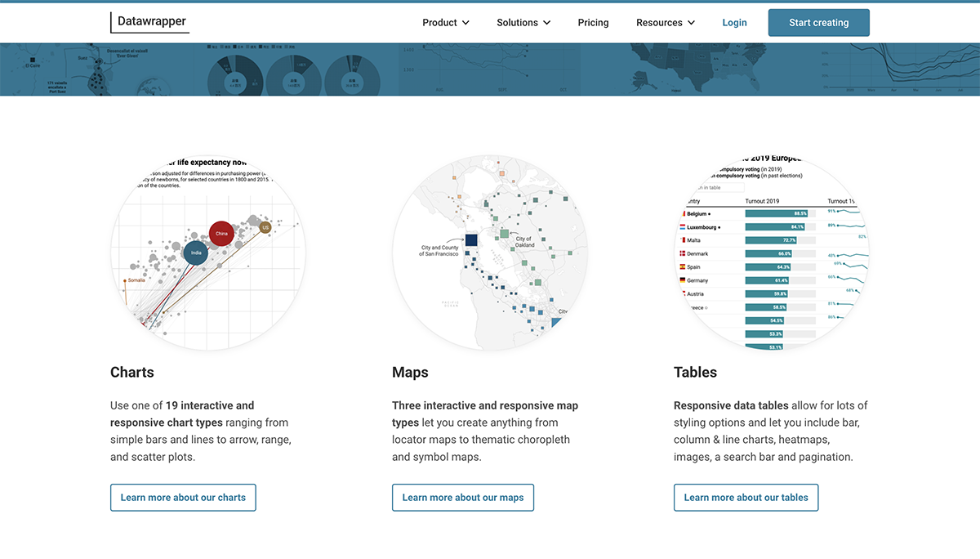Viewport: 980px width, 559px height.
Task: Click Learn more about our tables
Action: [x=746, y=498]
